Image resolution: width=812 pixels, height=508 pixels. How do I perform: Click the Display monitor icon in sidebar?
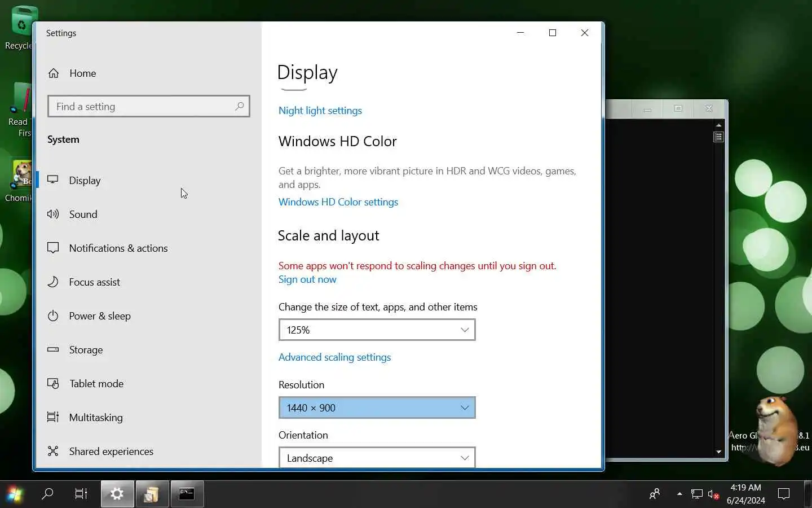(53, 179)
